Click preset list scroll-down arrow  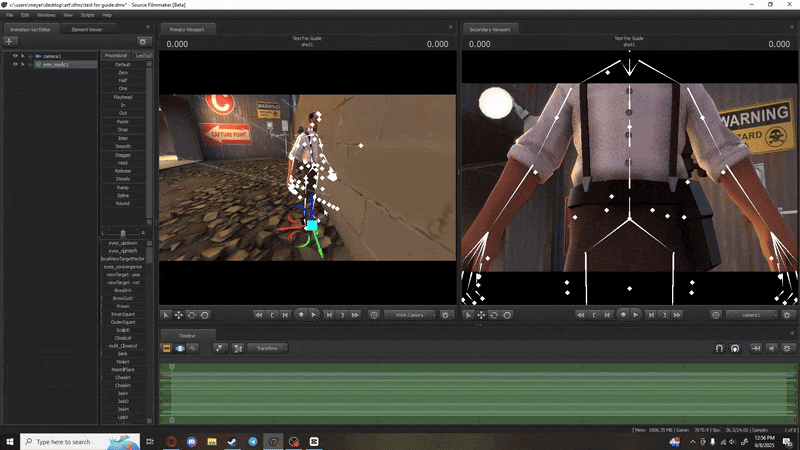point(149,222)
